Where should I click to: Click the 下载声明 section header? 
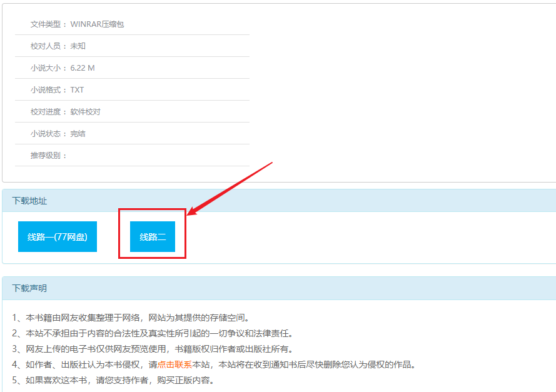click(x=29, y=288)
